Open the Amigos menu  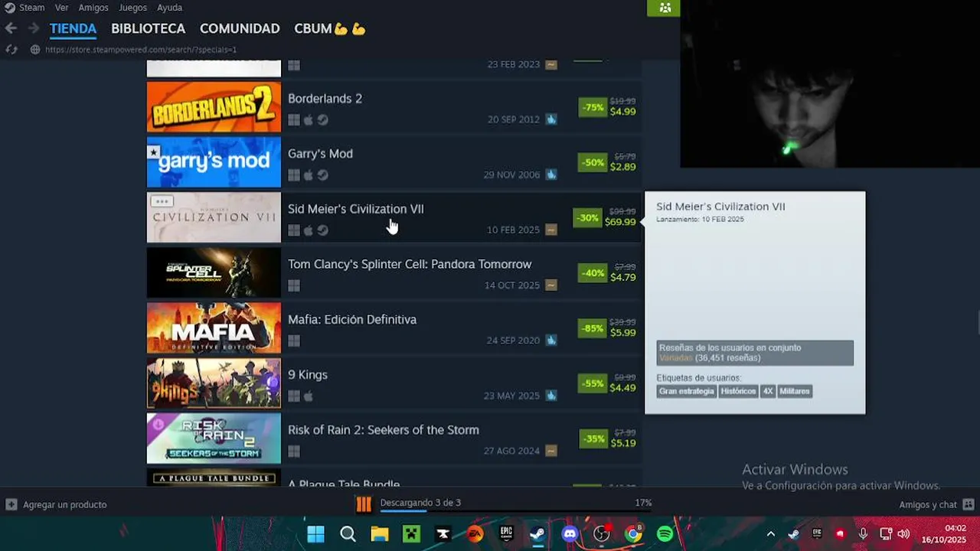[x=93, y=8]
